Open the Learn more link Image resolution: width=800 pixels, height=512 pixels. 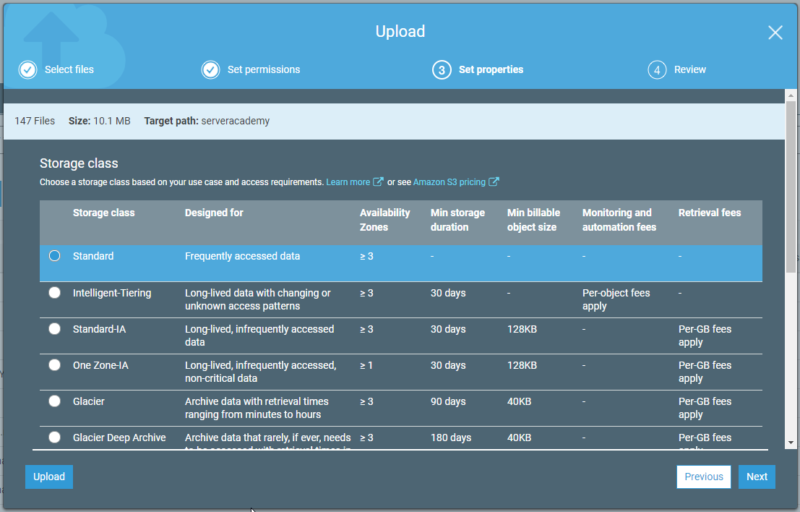348,182
